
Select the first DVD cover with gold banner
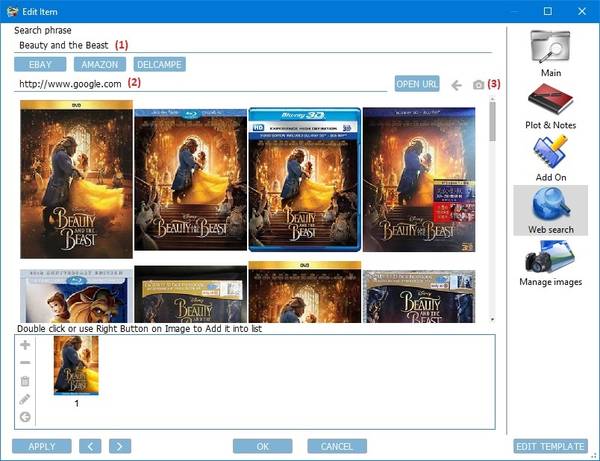click(x=77, y=179)
